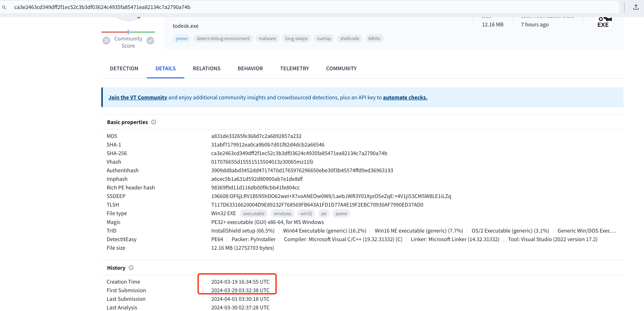Click the Linker: Microsoft Linker (14.32.31332) entry
The height and width of the screenshot is (311, 644).
455,239
